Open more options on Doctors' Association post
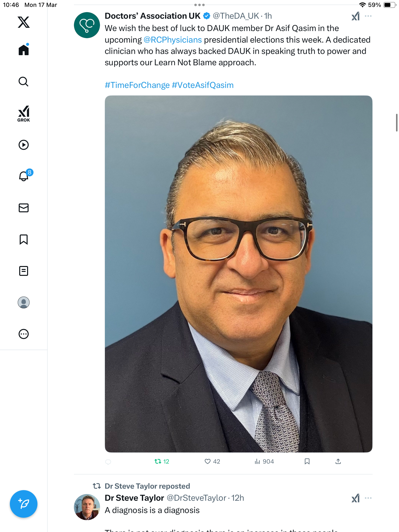Viewport: 399px width, 532px height. coord(368,16)
